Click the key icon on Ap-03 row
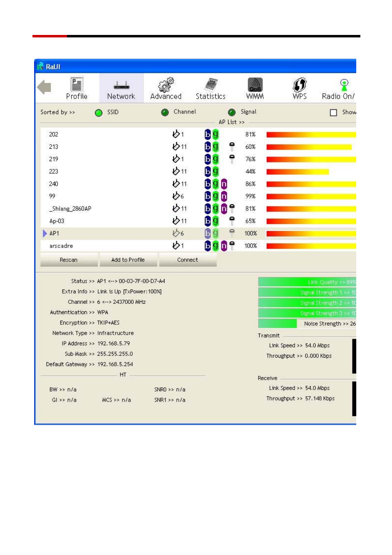Viewport: 392px width, 555px height. (x=232, y=221)
